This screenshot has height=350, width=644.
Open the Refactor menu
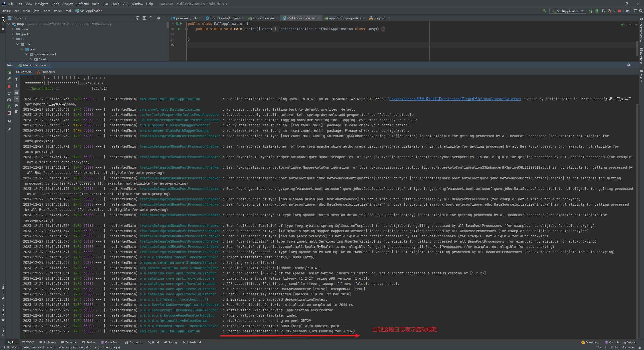click(83, 4)
